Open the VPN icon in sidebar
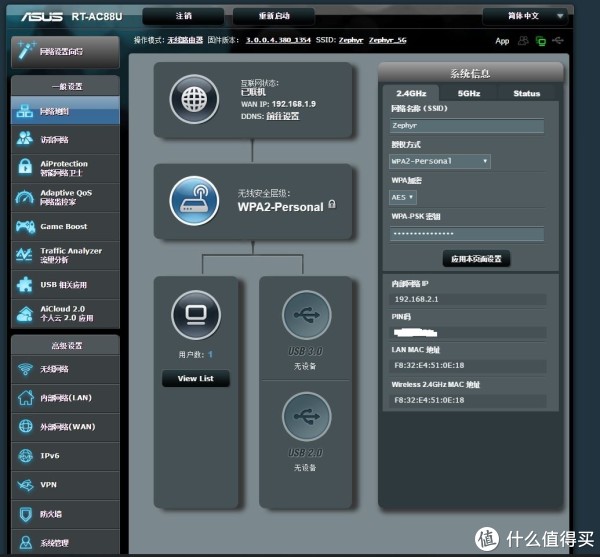Screen dimensions: 600x557 coord(25,485)
